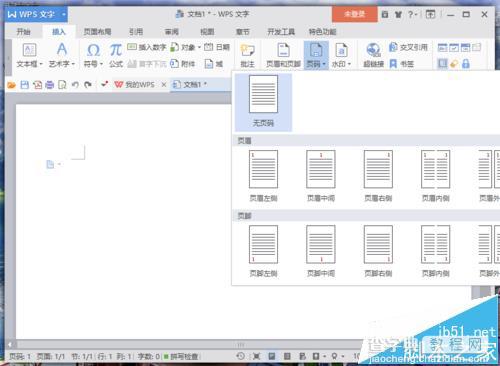This screenshot has height=366, width=500.
Task: Select 页眉左侧 page number layout
Action: pyautogui.click(x=263, y=176)
